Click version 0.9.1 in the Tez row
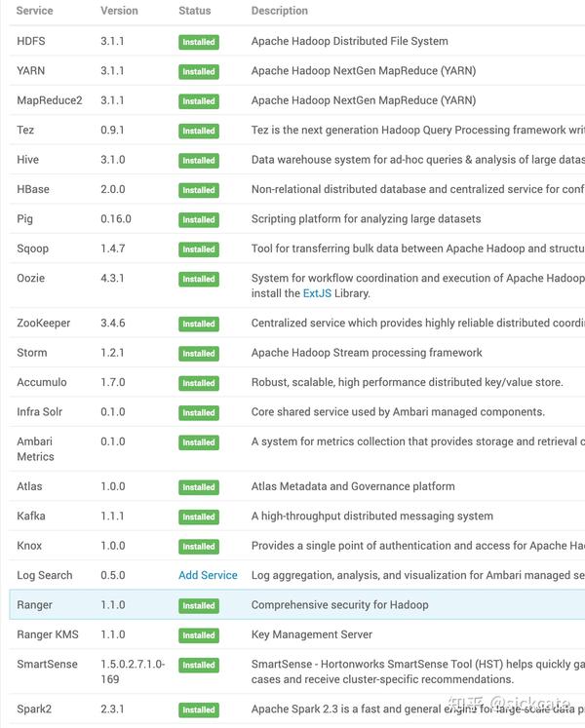 click(112, 130)
